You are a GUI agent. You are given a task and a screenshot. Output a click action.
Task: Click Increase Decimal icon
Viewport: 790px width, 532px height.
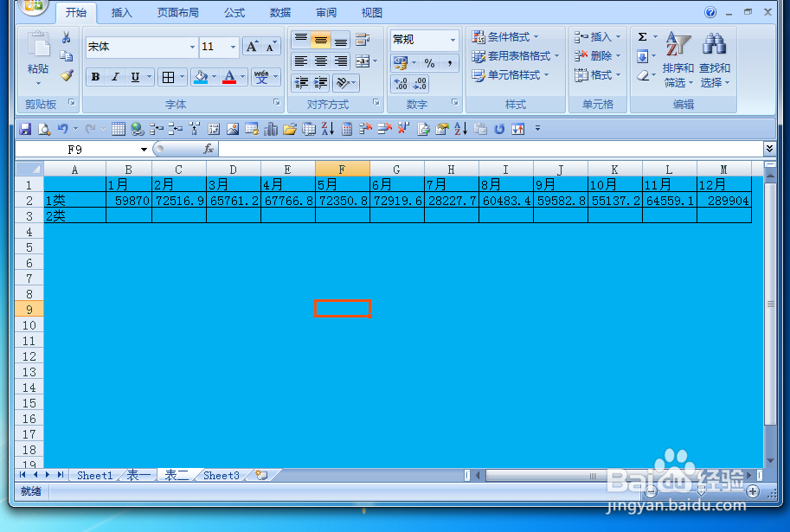point(401,84)
